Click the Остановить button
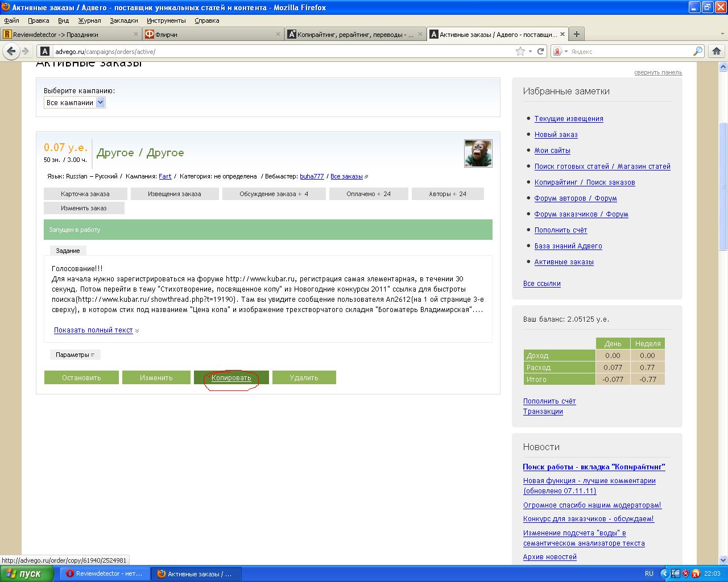The width and height of the screenshot is (728, 582). pyautogui.click(x=81, y=377)
